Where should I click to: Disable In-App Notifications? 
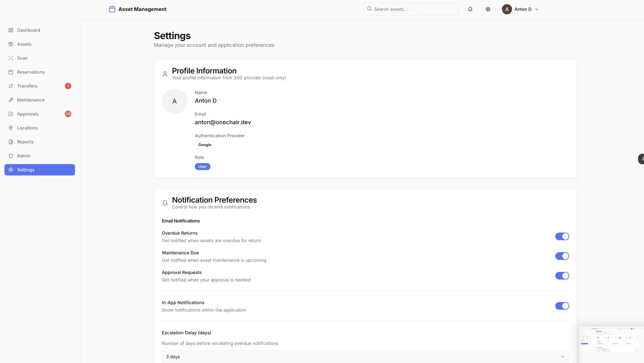pyautogui.click(x=562, y=306)
